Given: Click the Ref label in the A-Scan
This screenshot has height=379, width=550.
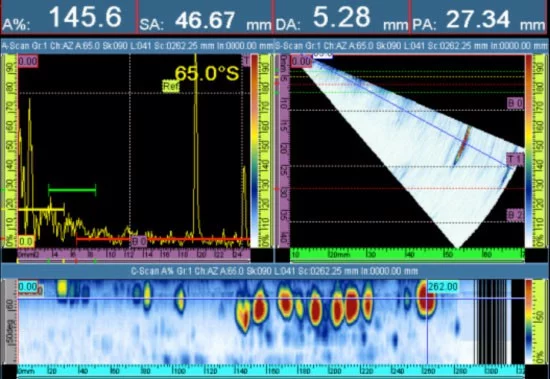Looking at the screenshot, I should (x=171, y=86).
